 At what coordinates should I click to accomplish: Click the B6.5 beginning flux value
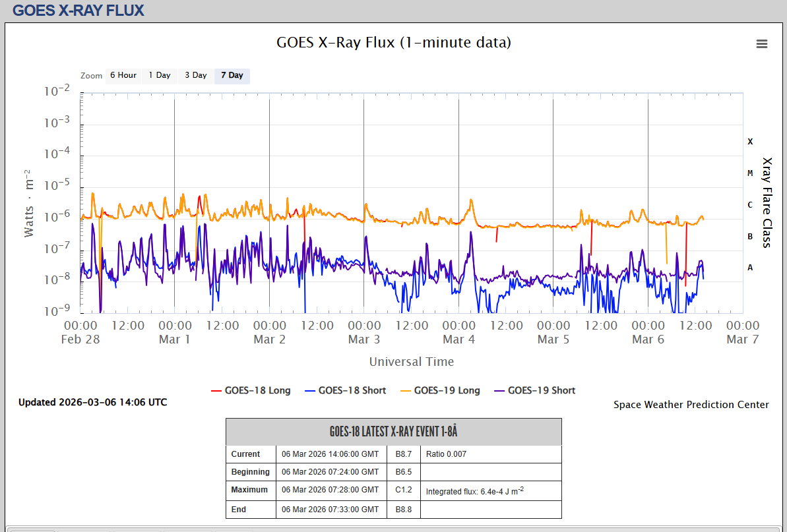404,472
